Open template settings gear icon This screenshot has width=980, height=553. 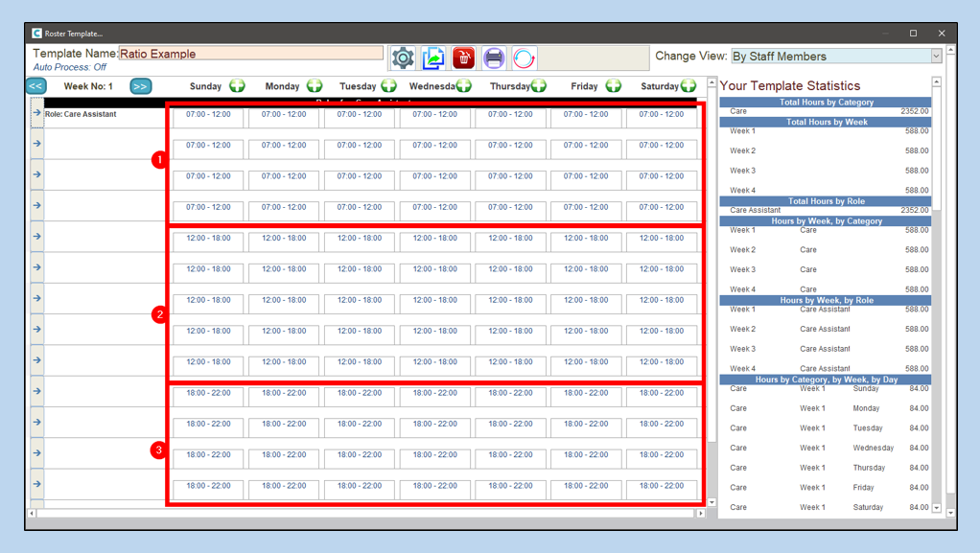pos(404,58)
